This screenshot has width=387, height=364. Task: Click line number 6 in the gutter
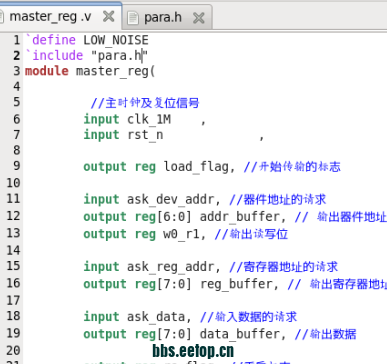(x=17, y=119)
